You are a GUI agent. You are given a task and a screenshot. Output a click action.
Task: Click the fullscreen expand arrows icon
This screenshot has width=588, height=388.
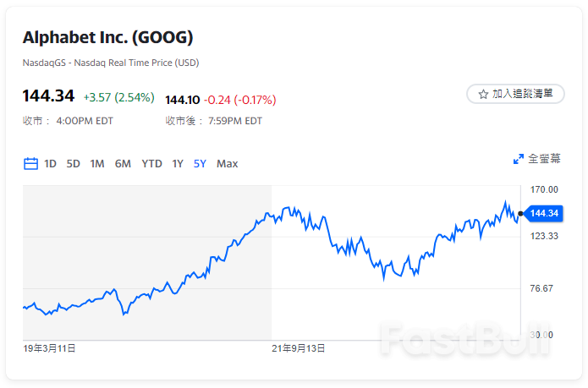[x=519, y=159]
